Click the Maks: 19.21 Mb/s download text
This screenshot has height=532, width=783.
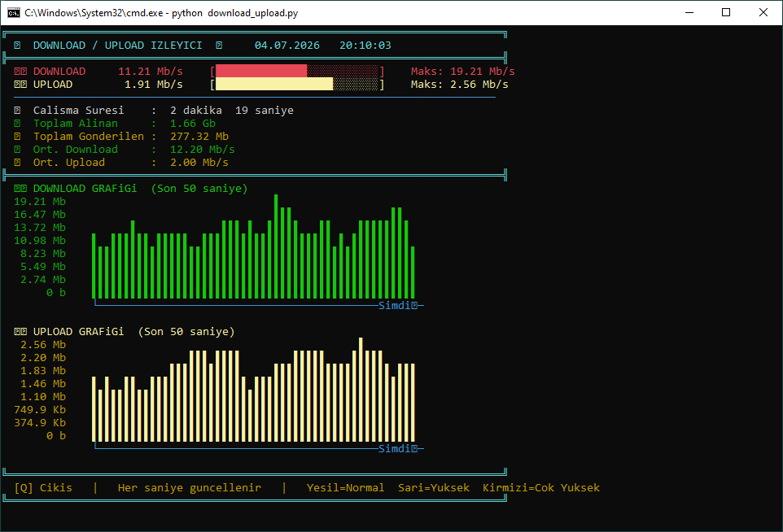click(463, 72)
